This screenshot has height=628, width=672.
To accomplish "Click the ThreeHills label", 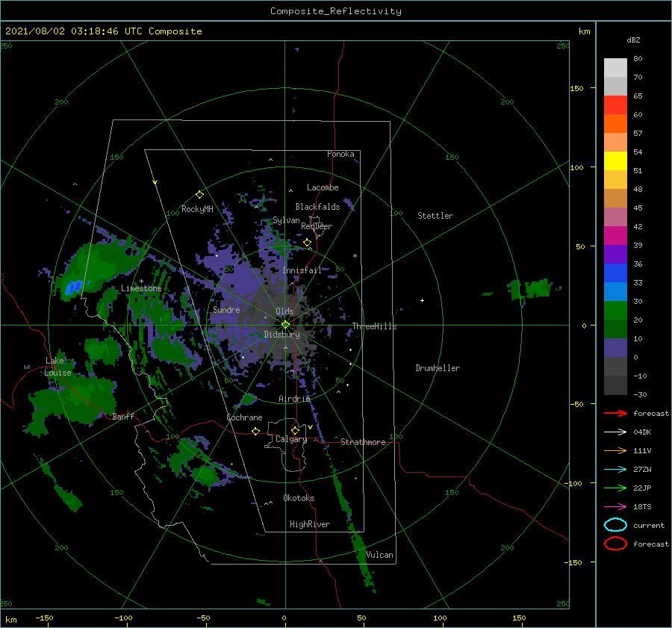I will tap(375, 326).
